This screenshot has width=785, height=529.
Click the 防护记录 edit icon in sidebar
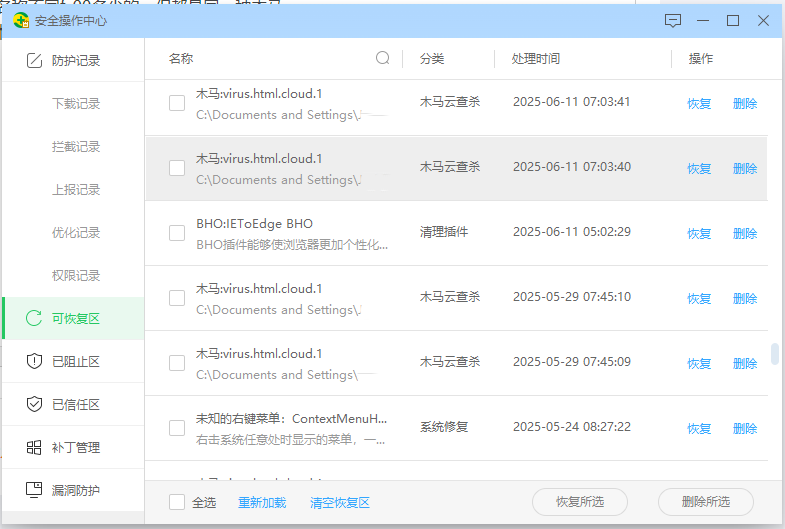coord(34,60)
